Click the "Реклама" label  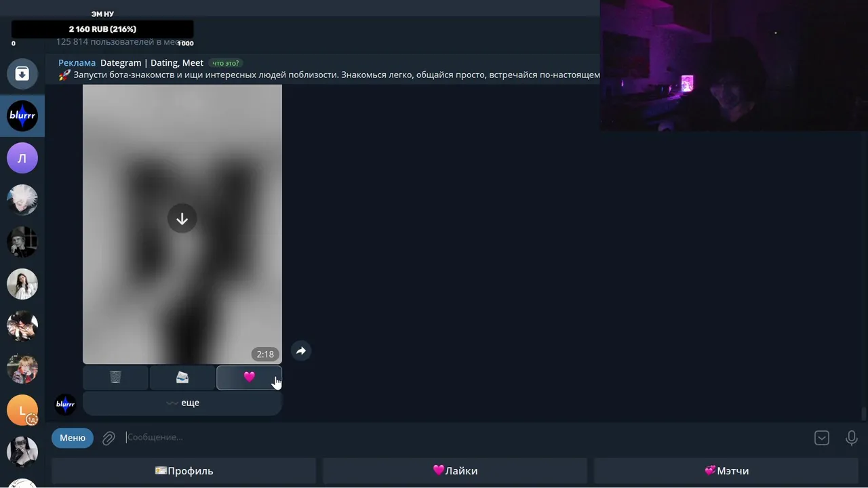(x=77, y=62)
